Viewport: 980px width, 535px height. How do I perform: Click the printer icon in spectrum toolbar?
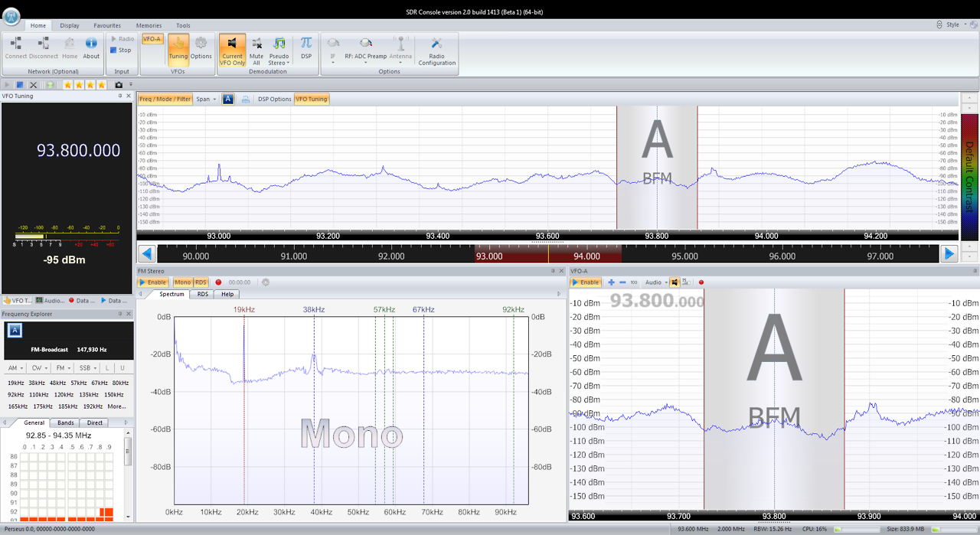[x=246, y=99]
